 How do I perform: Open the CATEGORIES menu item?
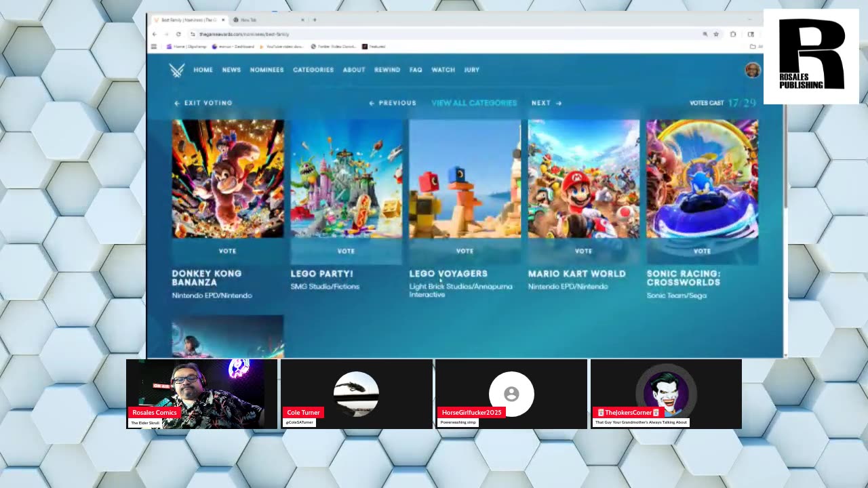(313, 70)
